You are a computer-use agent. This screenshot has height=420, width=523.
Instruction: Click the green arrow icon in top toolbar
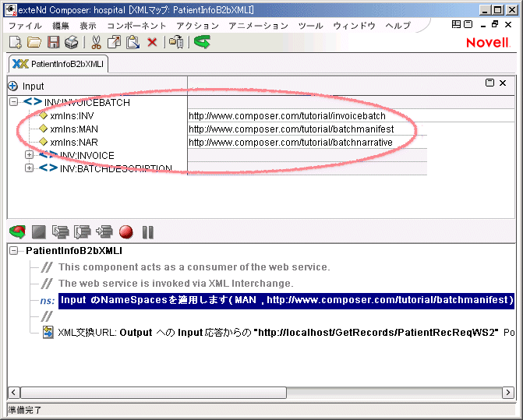[202, 42]
